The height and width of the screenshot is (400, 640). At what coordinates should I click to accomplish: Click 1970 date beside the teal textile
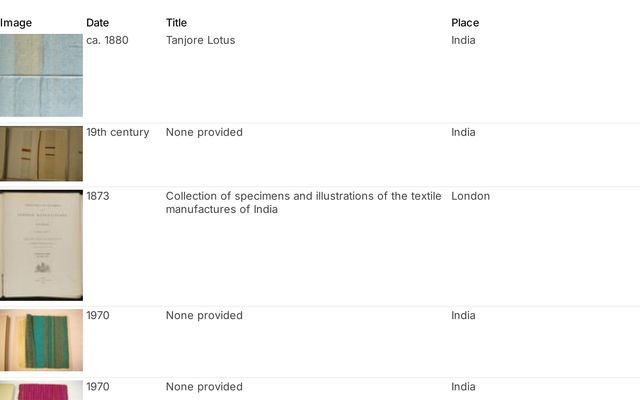98,316
